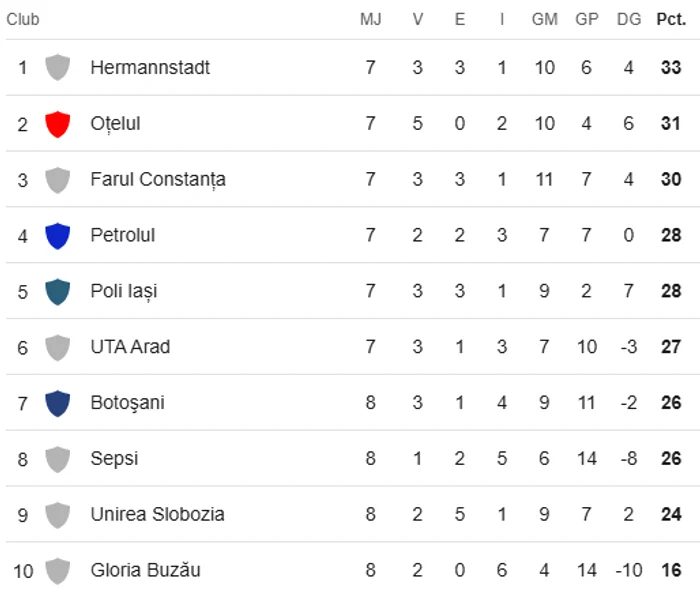Click the Club column header
The image size is (700, 595).
[23, 19]
